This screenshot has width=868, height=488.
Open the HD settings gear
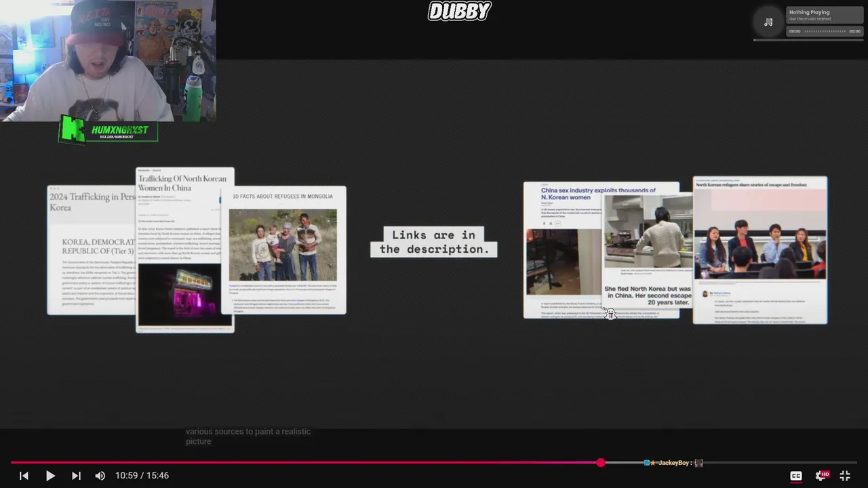coord(821,476)
